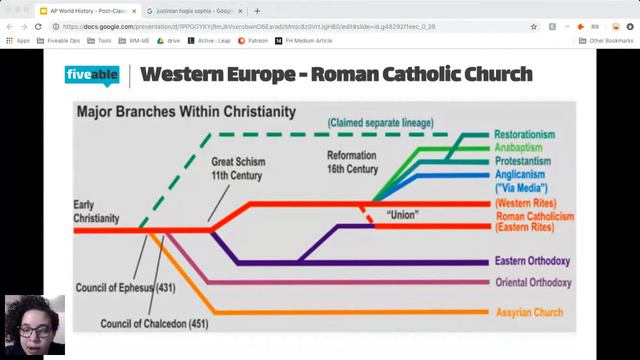
Task: Click the "Union" label
Action: [402, 215]
